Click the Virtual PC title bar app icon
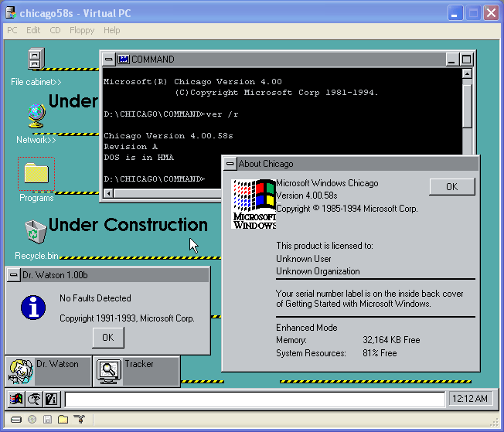This screenshot has height=432, width=504. [11, 13]
